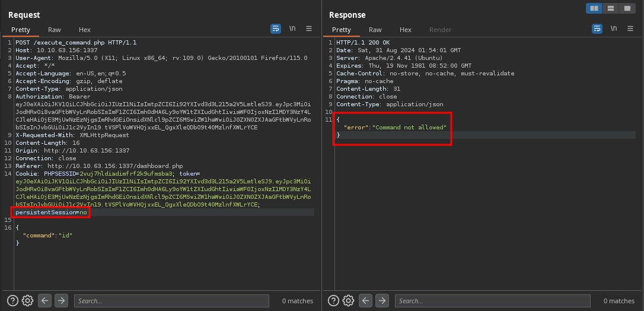644x311 pixels.
Task: Select combined tabbed layout icon
Action: tap(627, 8)
